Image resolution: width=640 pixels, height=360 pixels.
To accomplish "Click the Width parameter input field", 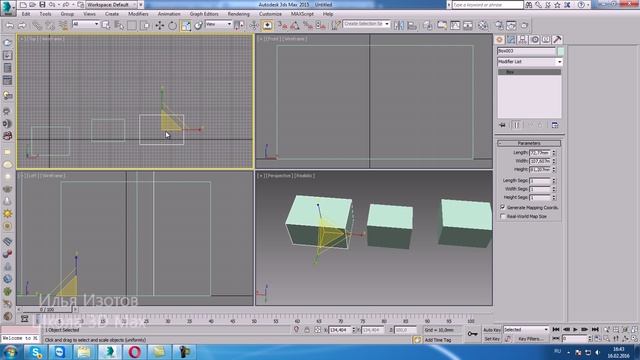I will (540, 161).
